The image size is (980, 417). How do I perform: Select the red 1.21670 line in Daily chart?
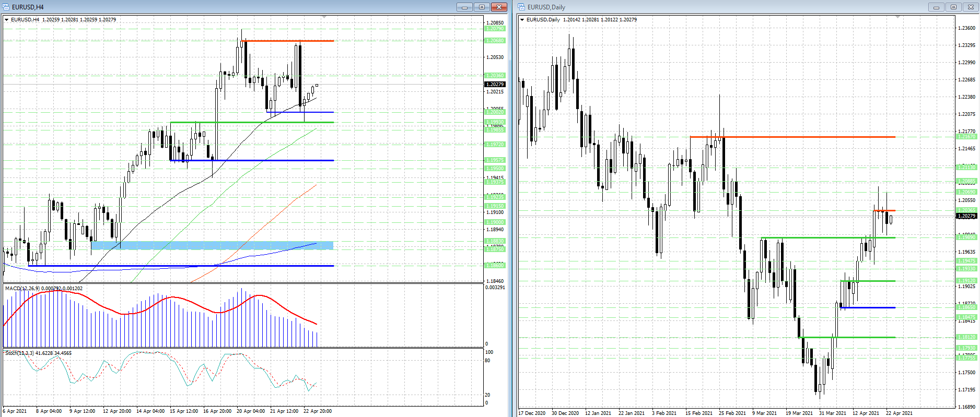pos(792,137)
